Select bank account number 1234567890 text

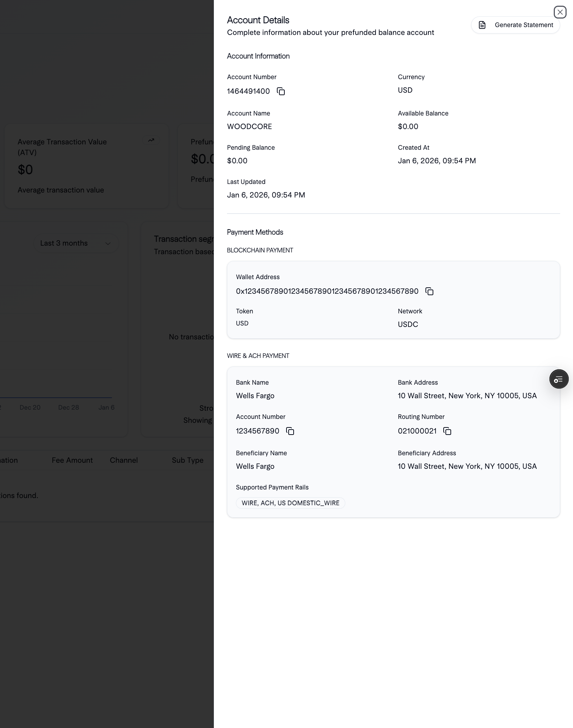[258, 431]
